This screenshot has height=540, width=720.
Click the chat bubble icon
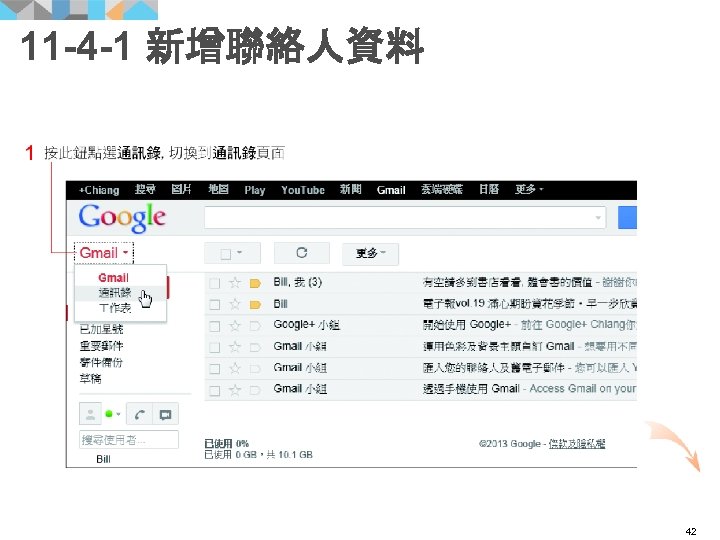(165, 415)
